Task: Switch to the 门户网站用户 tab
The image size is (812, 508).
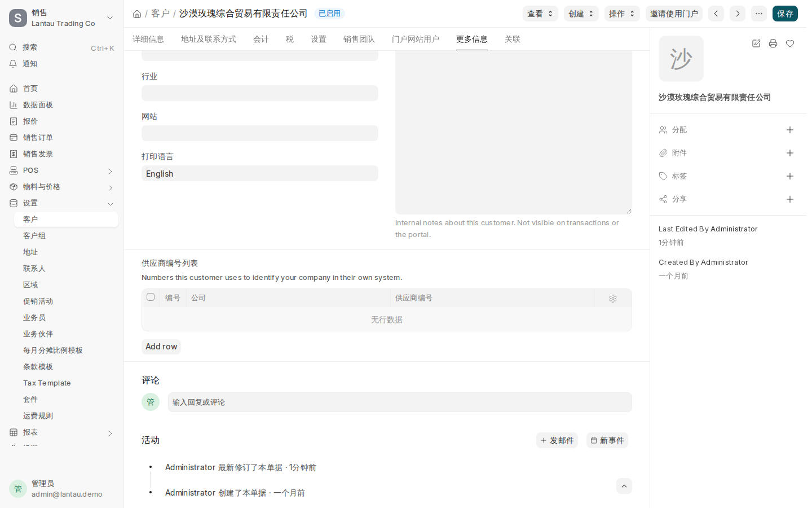Action: [416, 39]
